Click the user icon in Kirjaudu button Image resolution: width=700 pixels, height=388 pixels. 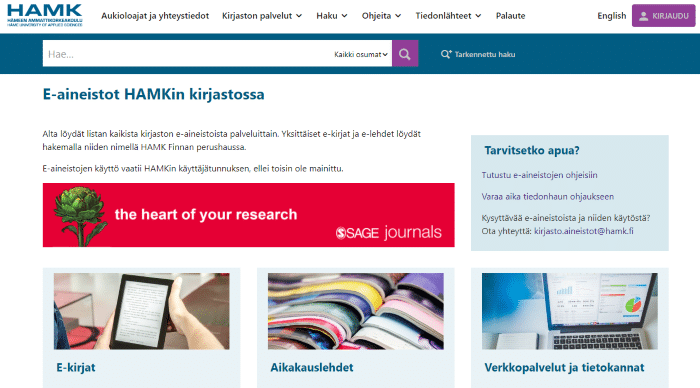point(643,16)
